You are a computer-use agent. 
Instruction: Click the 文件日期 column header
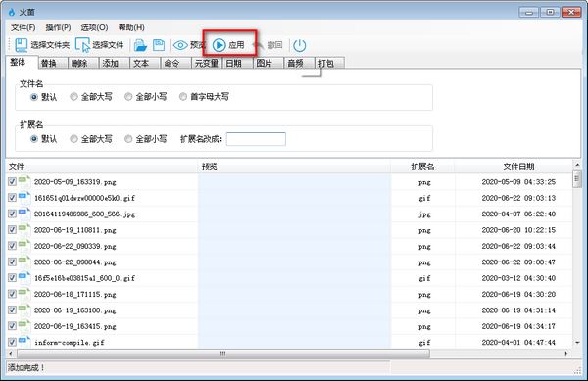click(x=514, y=167)
